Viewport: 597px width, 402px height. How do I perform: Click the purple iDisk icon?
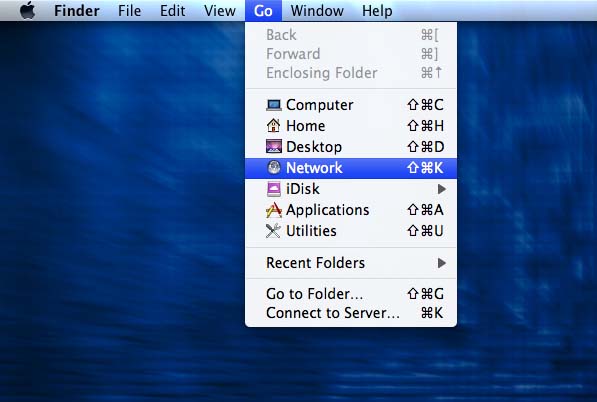[273, 189]
